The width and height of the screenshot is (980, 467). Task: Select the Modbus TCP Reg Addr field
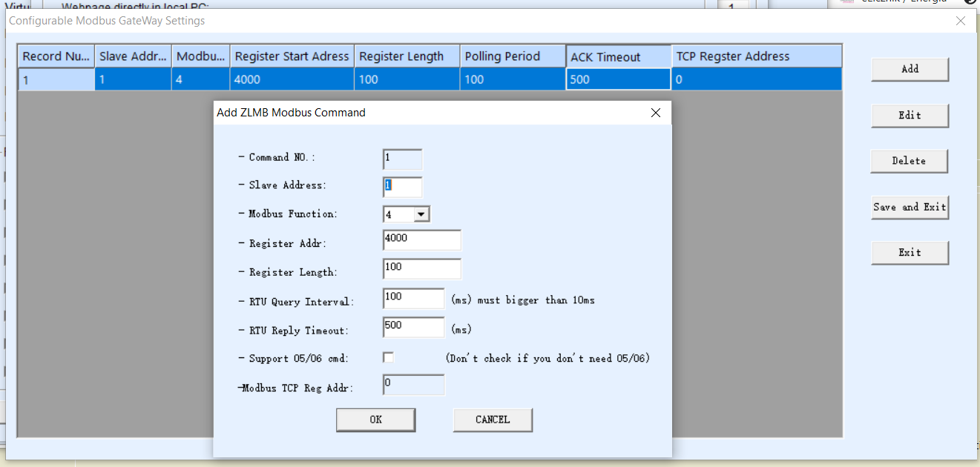tap(413, 384)
